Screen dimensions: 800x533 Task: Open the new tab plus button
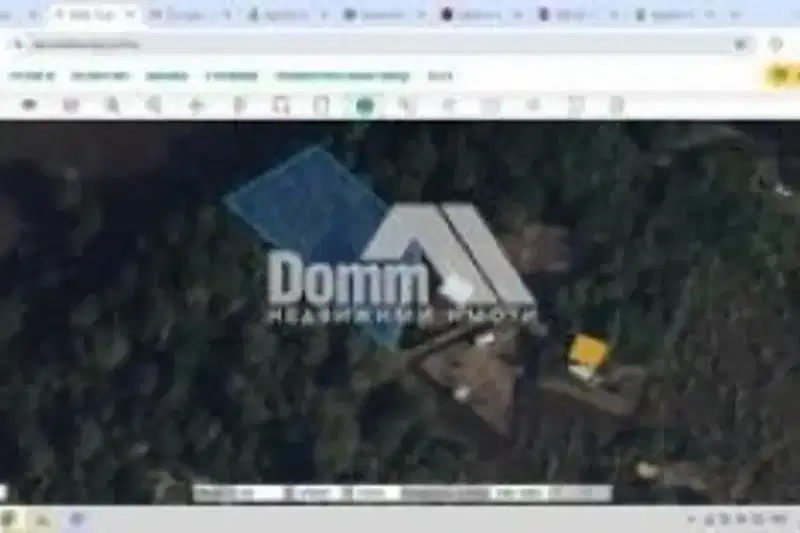point(734,15)
